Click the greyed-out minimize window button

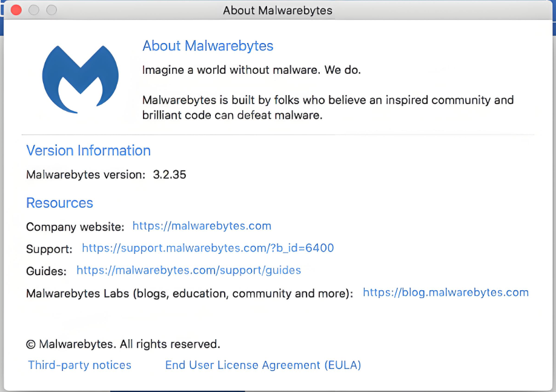pyautogui.click(x=34, y=10)
